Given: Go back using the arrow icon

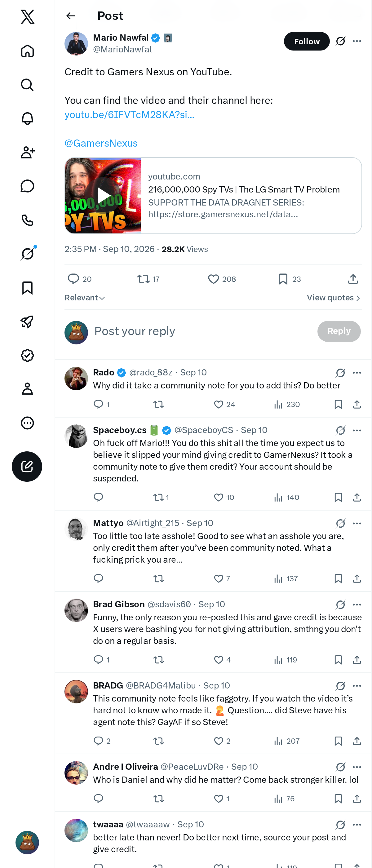Looking at the screenshot, I should 70,16.
